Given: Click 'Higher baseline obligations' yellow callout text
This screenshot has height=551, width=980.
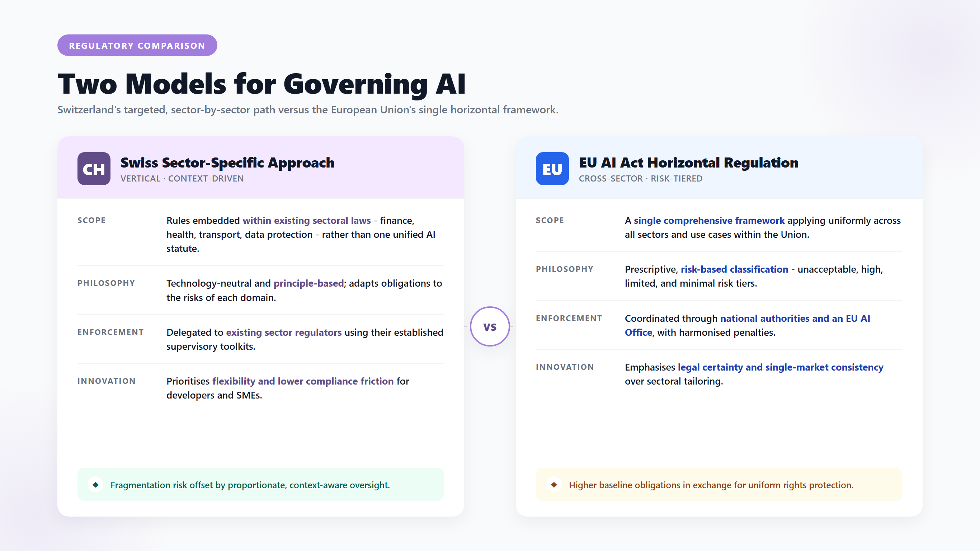Looking at the screenshot, I should coord(711,485).
